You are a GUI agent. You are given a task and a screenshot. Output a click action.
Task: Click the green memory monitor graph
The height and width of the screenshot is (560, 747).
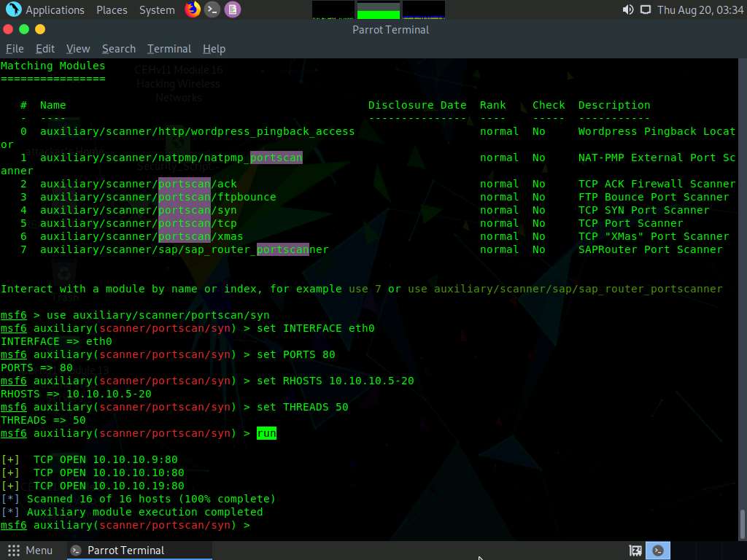[379, 10]
